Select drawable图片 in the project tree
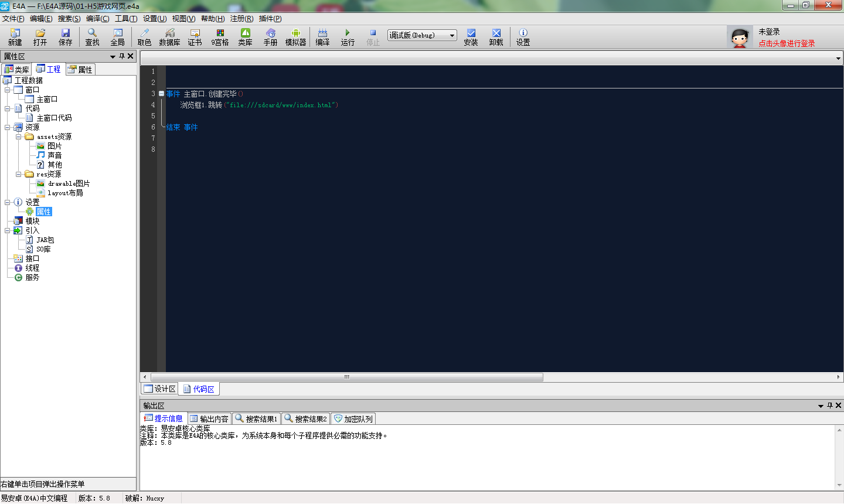844x504 pixels. click(69, 183)
